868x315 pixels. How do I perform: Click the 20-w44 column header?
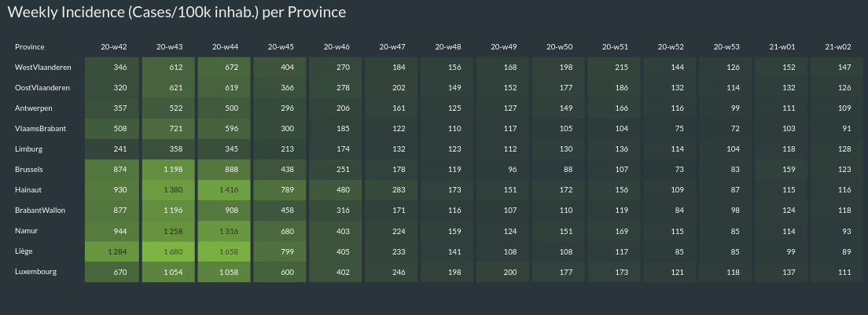coord(225,47)
